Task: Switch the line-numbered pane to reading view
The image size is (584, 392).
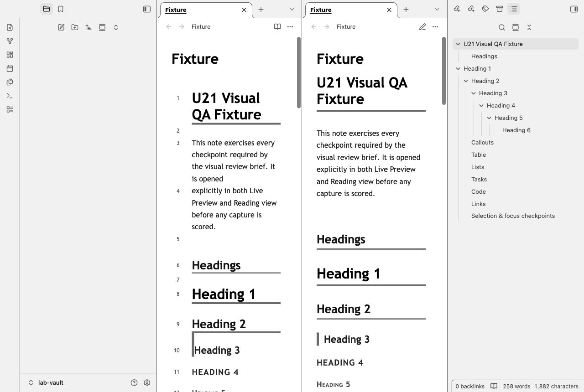Action: pos(277,26)
